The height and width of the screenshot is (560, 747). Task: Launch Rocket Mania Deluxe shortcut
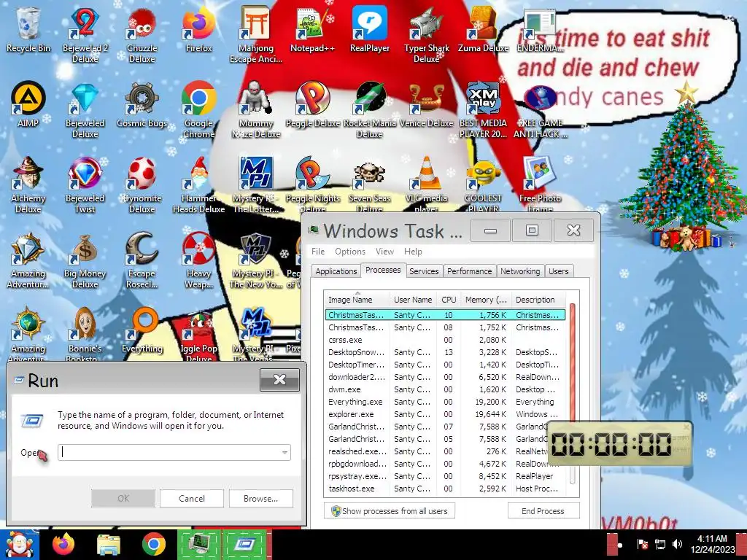370,111
